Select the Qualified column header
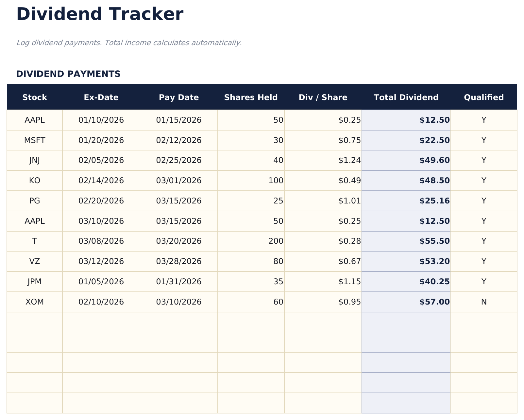Screen dimensions: 524x420 484,97
